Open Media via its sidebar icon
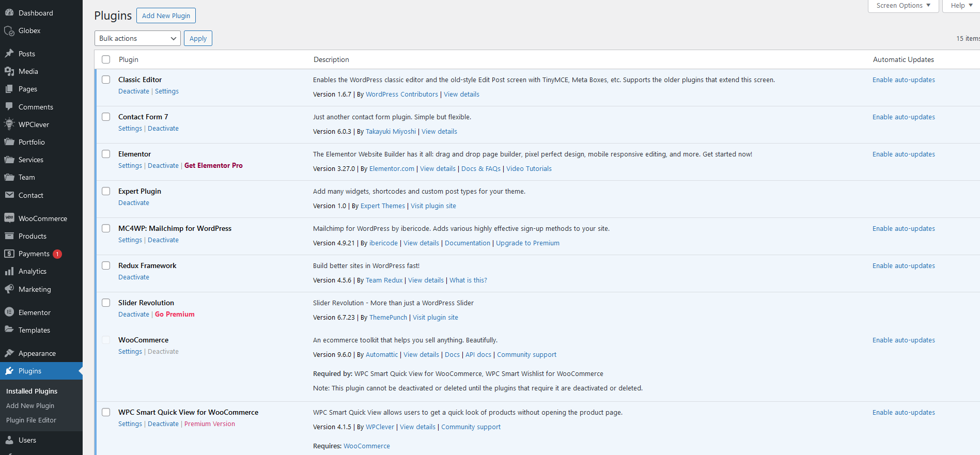The width and height of the screenshot is (980, 455). pos(9,71)
